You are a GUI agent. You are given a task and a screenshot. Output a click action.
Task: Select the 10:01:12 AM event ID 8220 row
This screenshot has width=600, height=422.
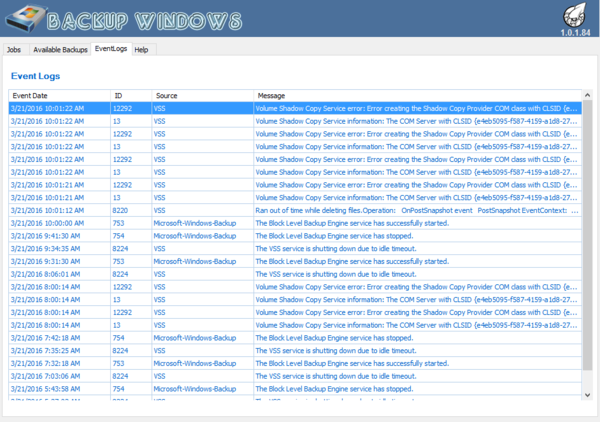click(x=295, y=210)
